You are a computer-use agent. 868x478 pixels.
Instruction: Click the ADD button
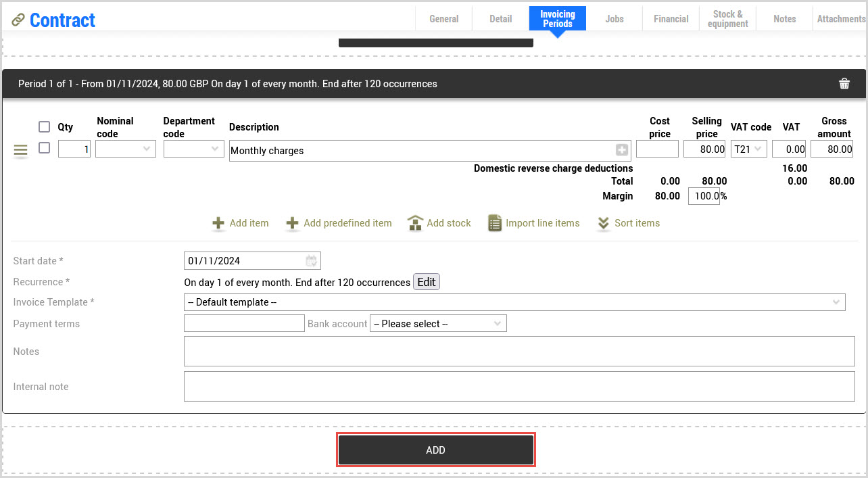pyautogui.click(x=436, y=450)
